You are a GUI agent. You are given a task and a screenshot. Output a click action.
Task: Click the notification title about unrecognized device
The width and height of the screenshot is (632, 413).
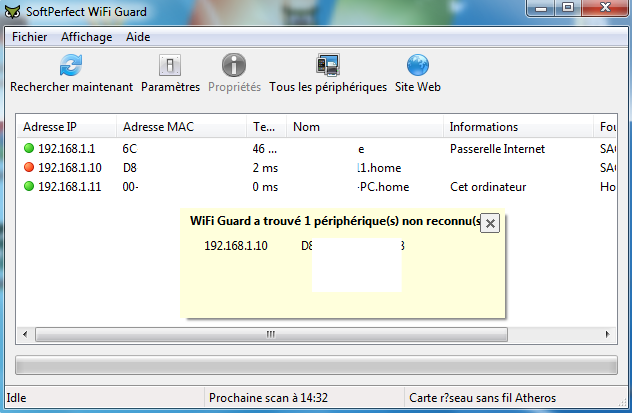point(335,221)
